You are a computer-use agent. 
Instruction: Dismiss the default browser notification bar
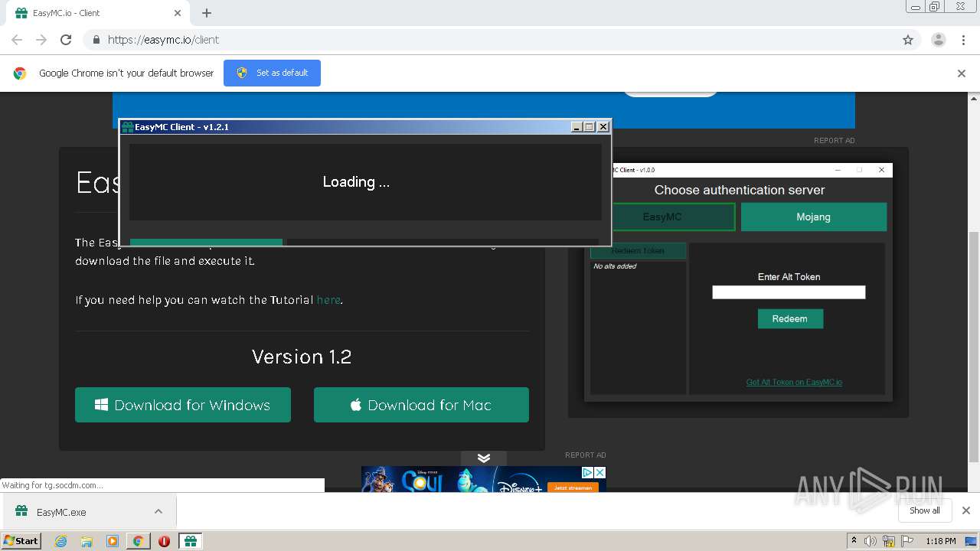962,73
